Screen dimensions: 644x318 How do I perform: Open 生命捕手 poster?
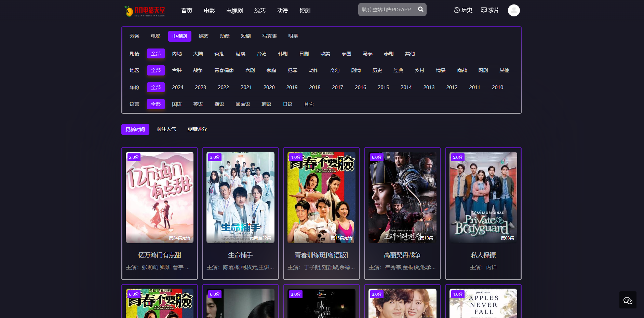(x=241, y=197)
